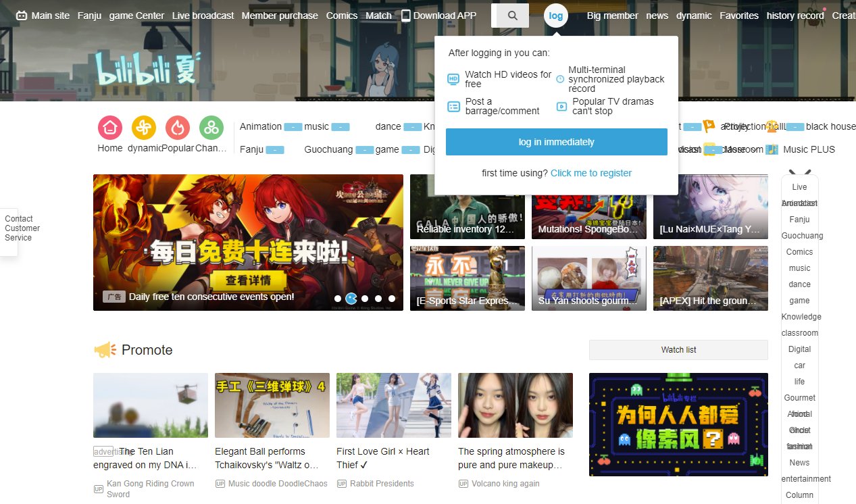Jump to Digital in side navigation
Viewport: 856px width, 504px height.
click(799, 349)
